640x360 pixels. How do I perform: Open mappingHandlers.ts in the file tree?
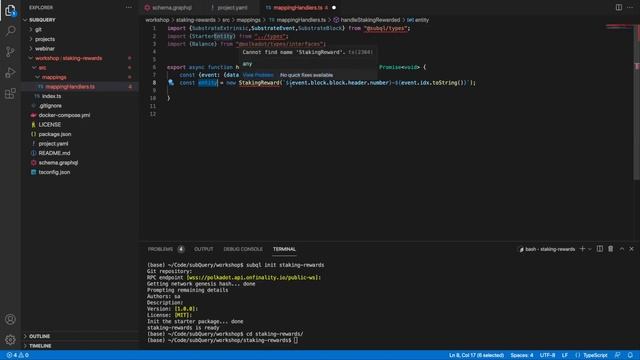click(x=70, y=87)
